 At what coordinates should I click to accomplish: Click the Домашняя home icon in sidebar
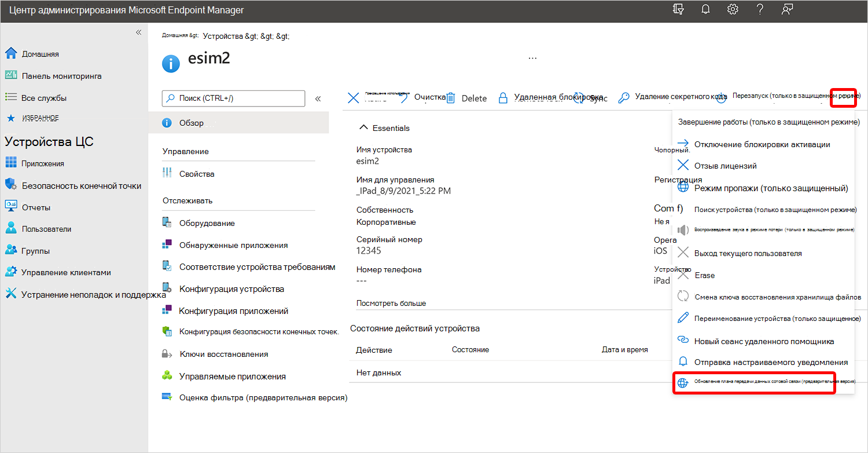(x=11, y=54)
